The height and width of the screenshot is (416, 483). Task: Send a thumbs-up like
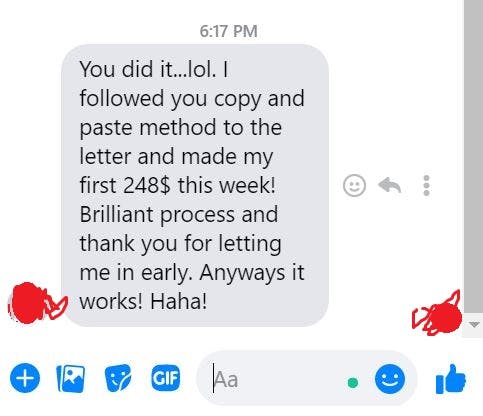[x=450, y=379]
